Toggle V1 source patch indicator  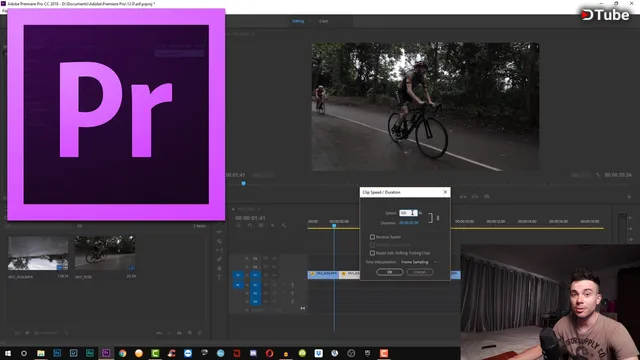pos(238,275)
